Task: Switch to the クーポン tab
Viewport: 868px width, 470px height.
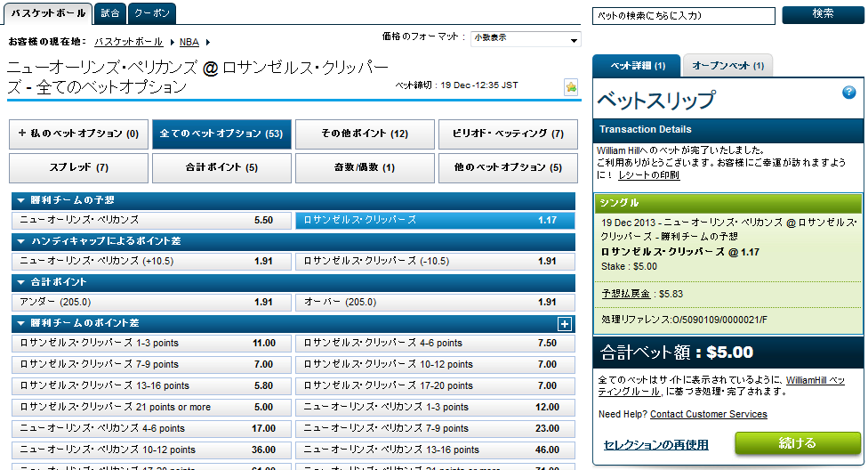Action: (x=151, y=13)
